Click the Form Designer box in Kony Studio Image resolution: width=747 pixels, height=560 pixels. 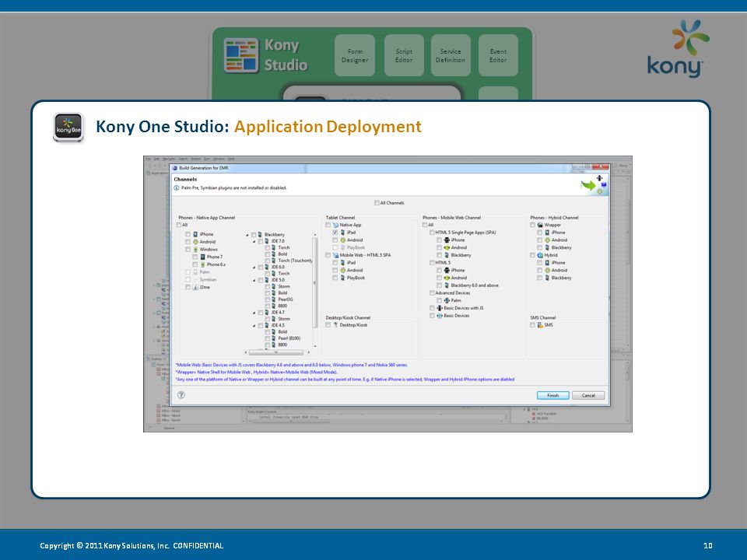(355, 55)
